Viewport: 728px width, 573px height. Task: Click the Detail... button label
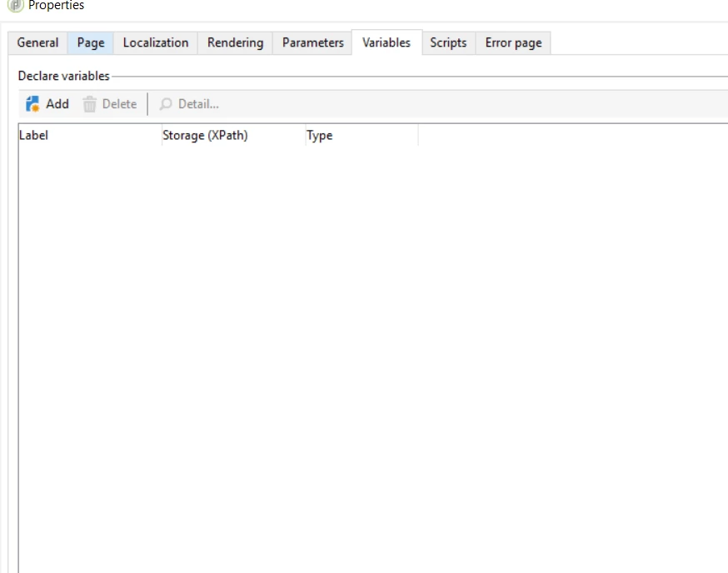coord(198,104)
